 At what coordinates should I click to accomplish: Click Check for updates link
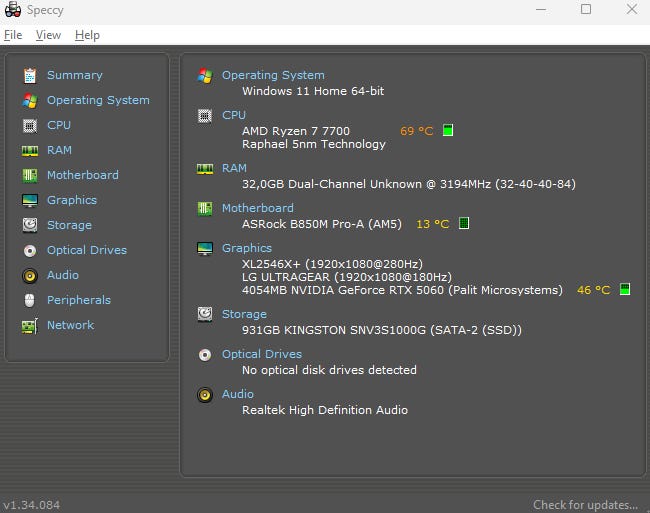(x=585, y=505)
